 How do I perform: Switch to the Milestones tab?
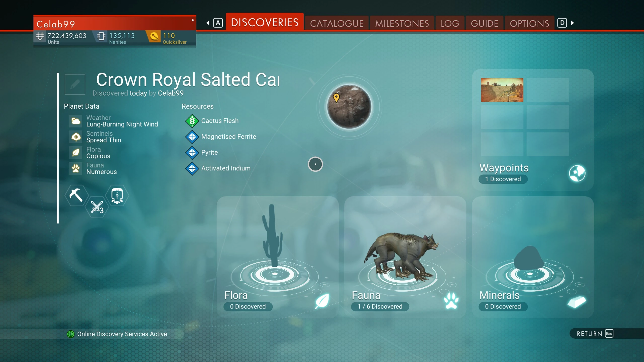coord(402,23)
